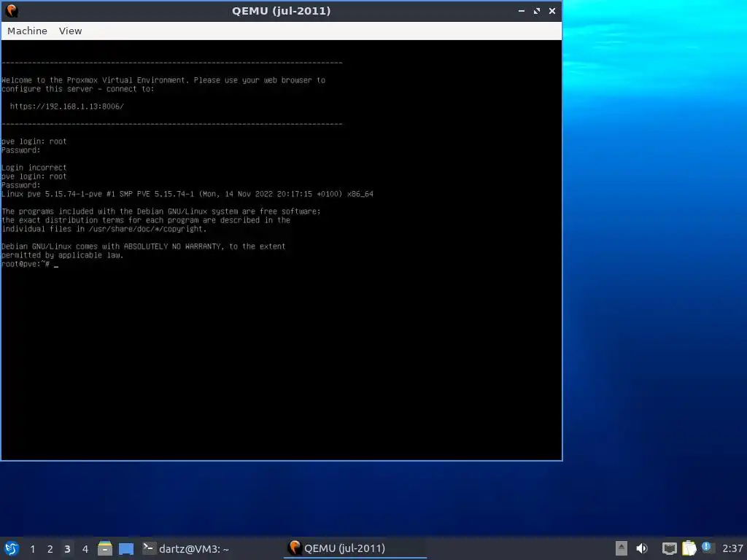Image resolution: width=747 pixels, height=560 pixels.
Task: Open the file manager launcher in taskbar
Action: (x=105, y=548)
